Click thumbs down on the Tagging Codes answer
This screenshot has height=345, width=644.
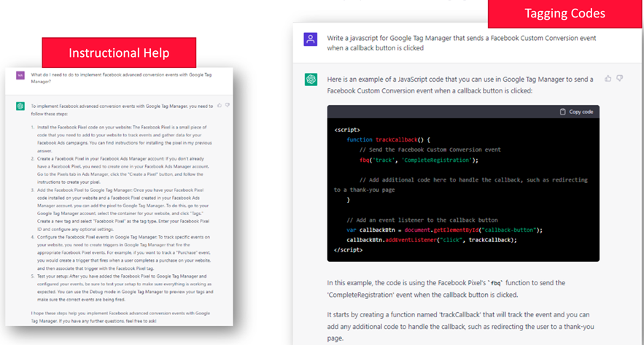pos(620,78)
